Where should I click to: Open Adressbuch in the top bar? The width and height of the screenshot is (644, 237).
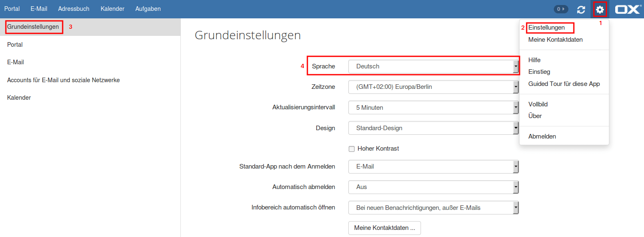point(74,9)
